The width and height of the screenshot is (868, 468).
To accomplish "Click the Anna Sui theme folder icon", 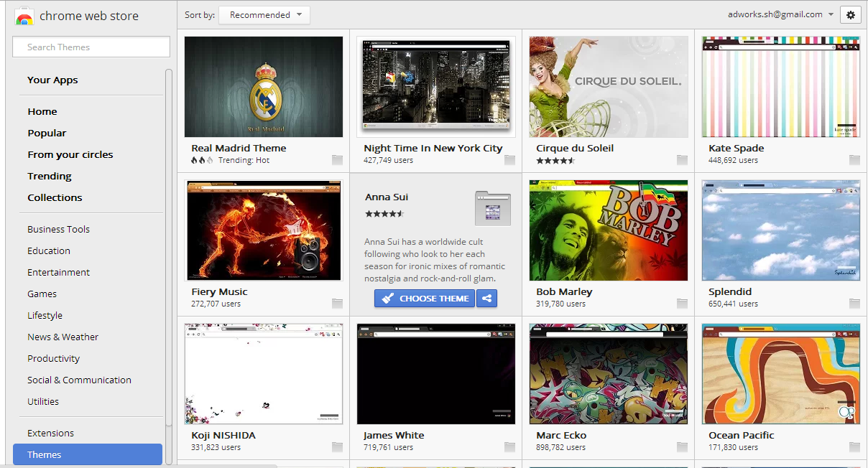I will 492,208.
